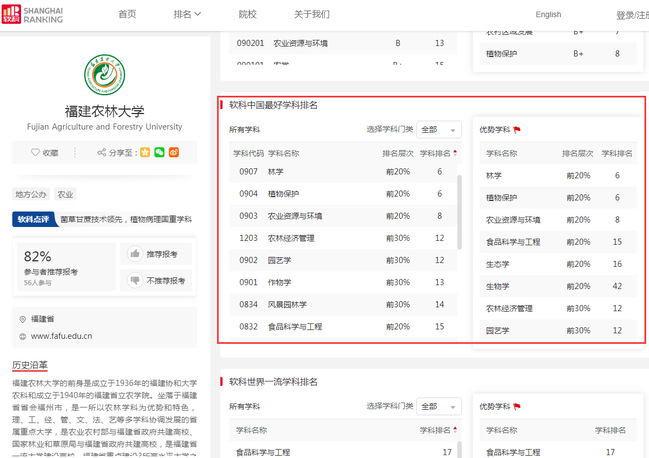This screenshot has height=458, width=649.
Task: Open 选择学科门类 dropdown in China subject ranking
Action: pyautogui.click(x=438, y=130)
